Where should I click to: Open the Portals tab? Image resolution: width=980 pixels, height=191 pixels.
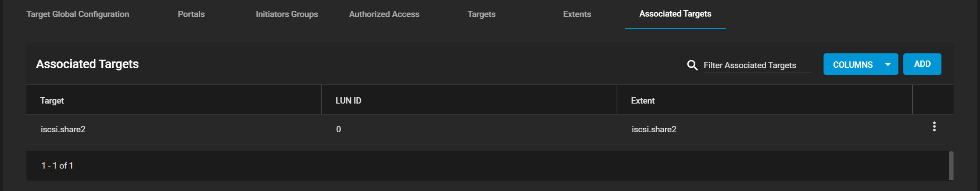(191, 14)
